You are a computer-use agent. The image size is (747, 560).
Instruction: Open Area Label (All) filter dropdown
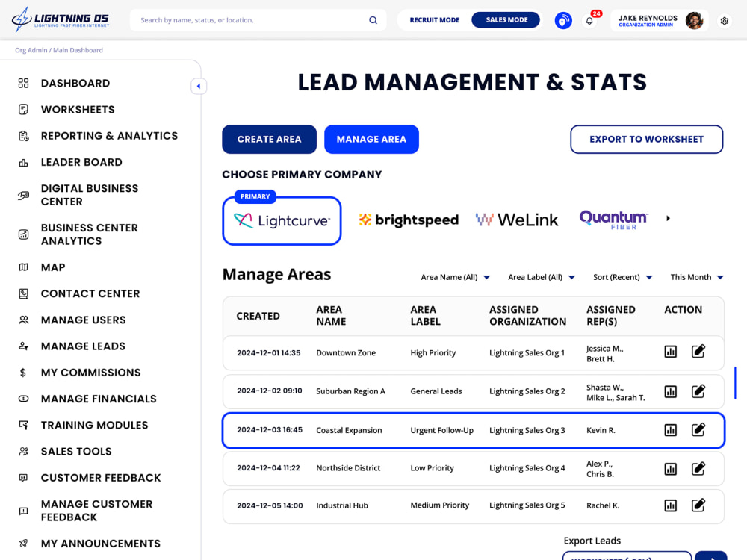(x=541, y=277)
